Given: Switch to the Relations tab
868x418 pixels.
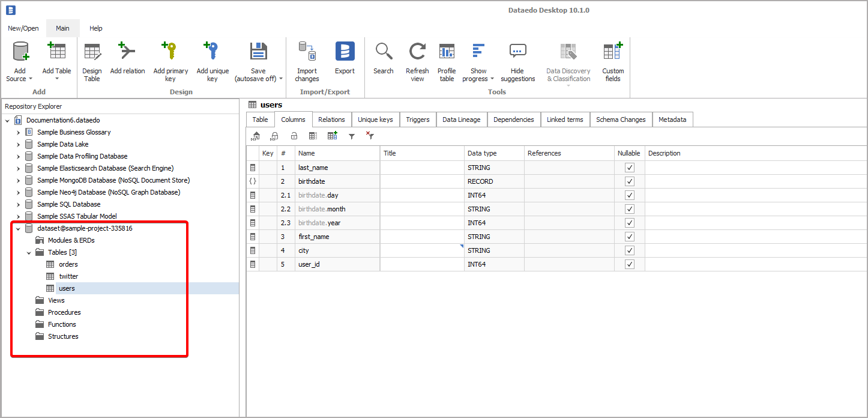Looking at the screenshot, I should click(331, 119).
